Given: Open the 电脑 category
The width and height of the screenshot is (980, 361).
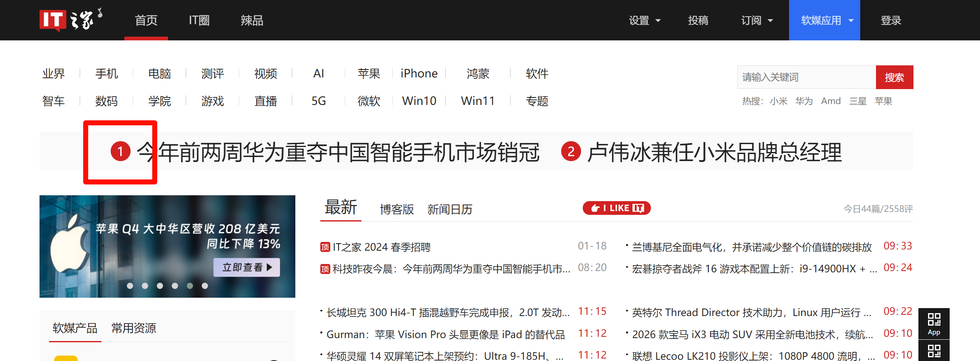Looking at the screenshot, I should [160, 74].
